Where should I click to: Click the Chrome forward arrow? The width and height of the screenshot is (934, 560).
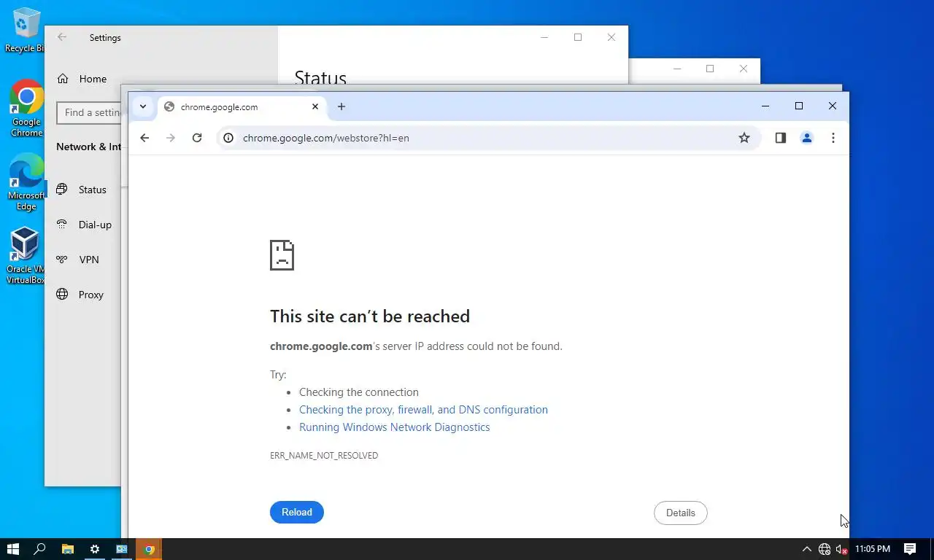click(x=171, y=138)
